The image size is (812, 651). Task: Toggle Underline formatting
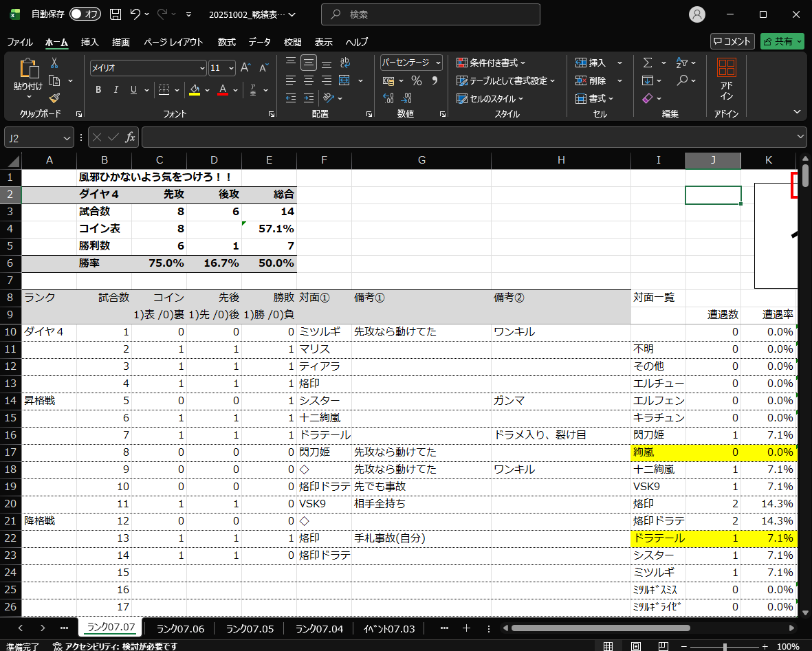tap(133, 89)
